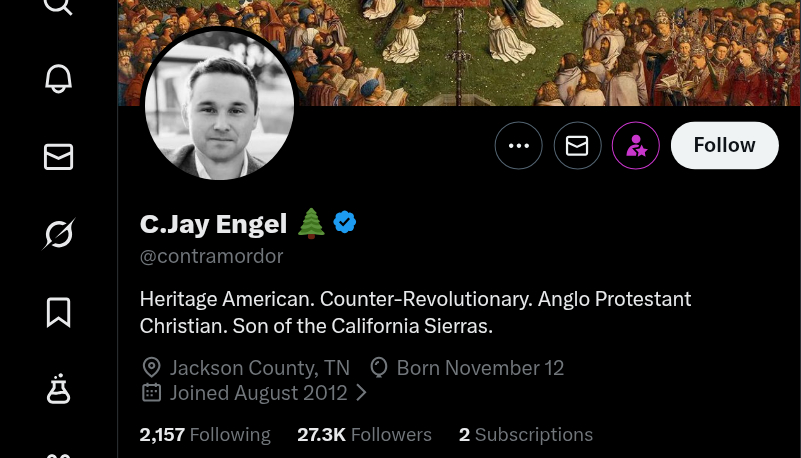Click the Joined August 2012 text
Screen dimensions: 801x458
pyautogui.click(x=258, y=393)
